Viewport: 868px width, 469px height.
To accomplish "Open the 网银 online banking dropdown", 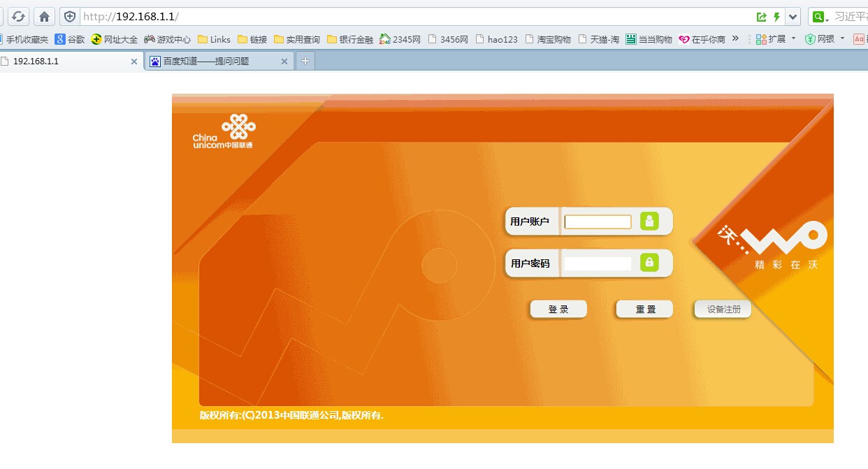I will pos(825,39).
